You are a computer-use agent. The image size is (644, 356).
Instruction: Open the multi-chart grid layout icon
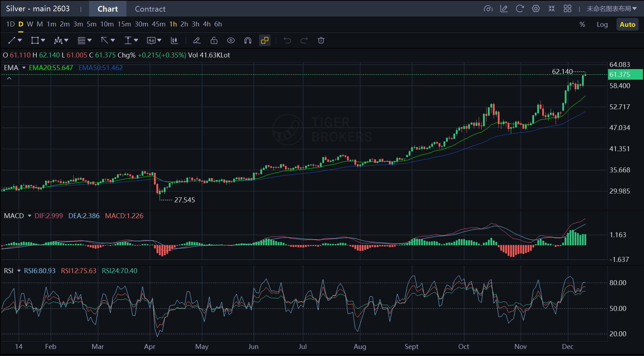[567, 9]
